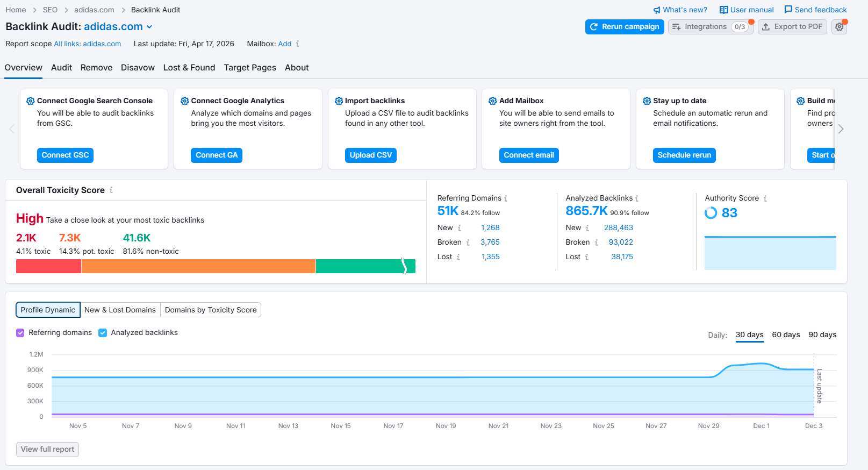The height and width of the screenshot is (470, 868).
Task: Click info icon beside Referring Domains Broken
Action: (468, 243)
